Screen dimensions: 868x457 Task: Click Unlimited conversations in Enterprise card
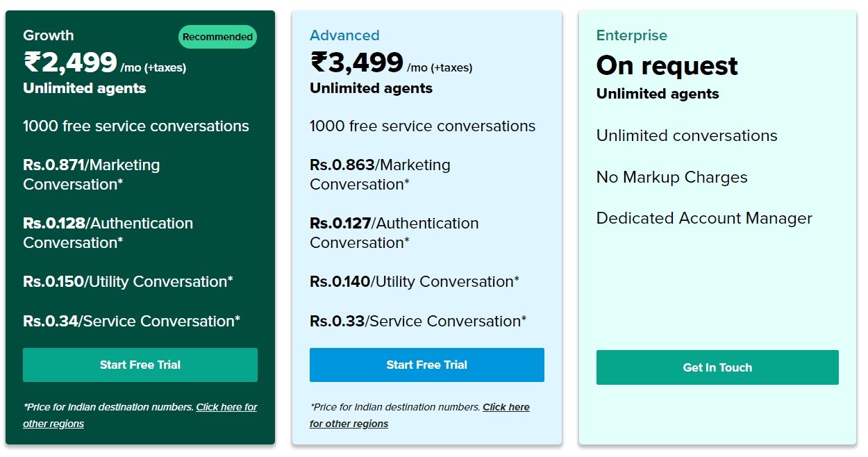[x=687, y=135]
